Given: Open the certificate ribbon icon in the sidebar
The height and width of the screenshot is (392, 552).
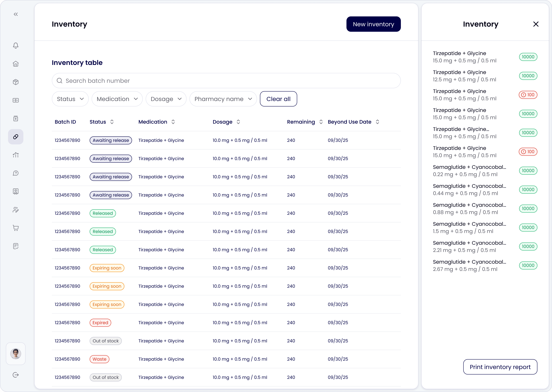Looking at the screenshot, I should [16, 191].
